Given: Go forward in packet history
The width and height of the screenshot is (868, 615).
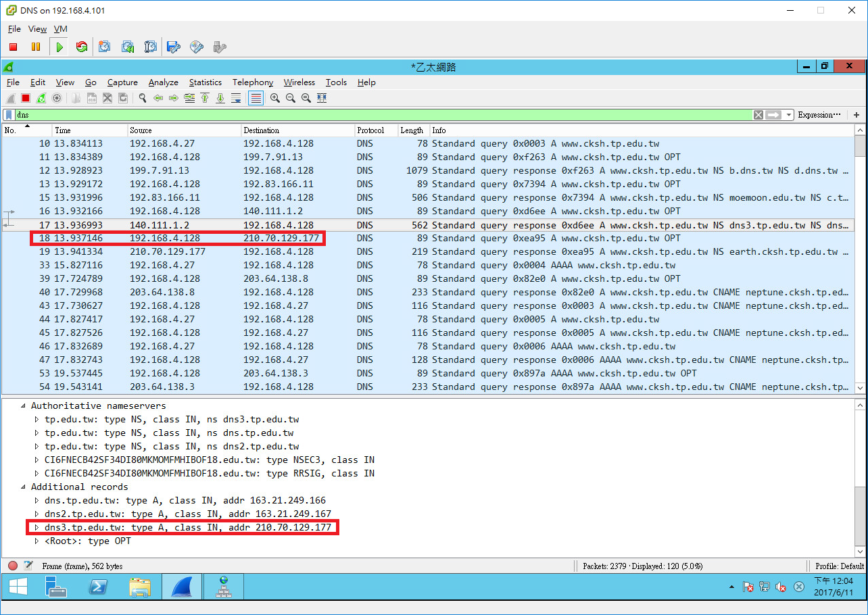Looking at the screenshot, I should [174, 98].
